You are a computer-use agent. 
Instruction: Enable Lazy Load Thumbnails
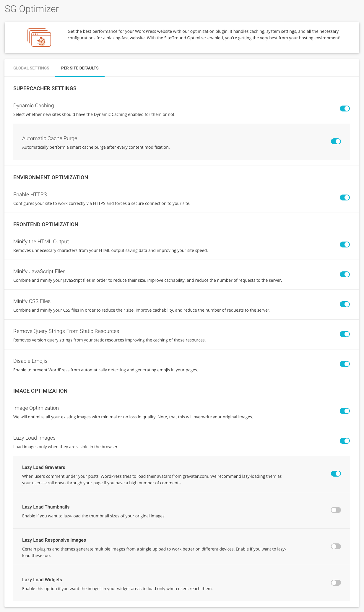tap(336, 510)
